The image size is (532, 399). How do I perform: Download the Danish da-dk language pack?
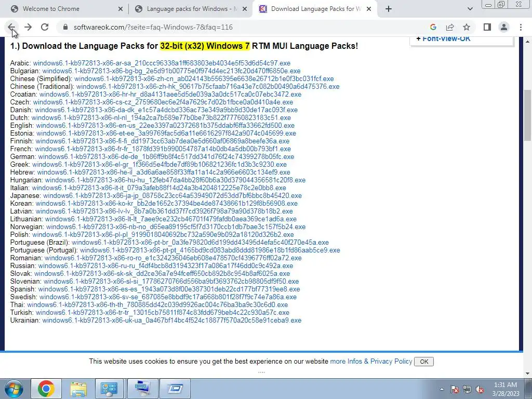click(166, 110)
